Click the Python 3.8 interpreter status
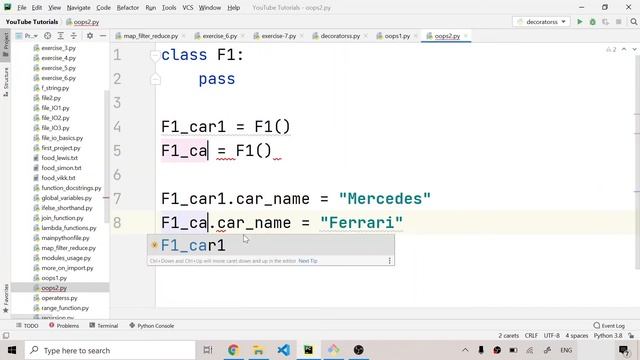640x360 pixels. (608, 336)
